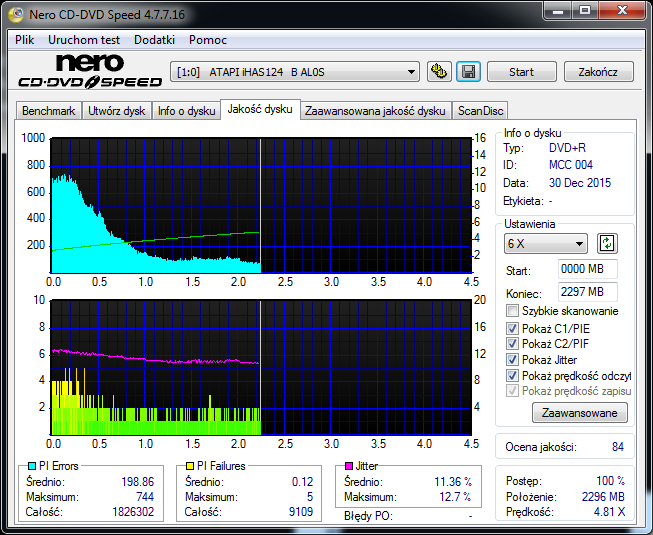Click the PI Failures lower graph
Viewport: 653px width, 535px height.
coord(261,367)
